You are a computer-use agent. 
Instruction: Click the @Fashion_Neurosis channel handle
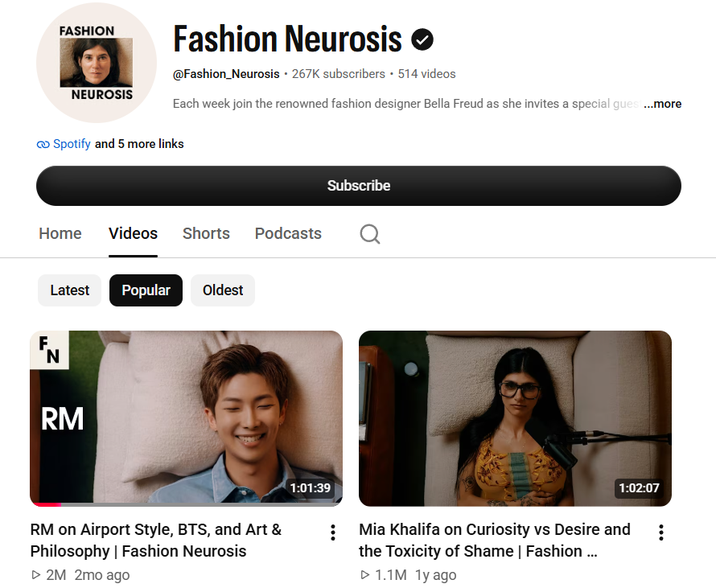click(226, 74)
